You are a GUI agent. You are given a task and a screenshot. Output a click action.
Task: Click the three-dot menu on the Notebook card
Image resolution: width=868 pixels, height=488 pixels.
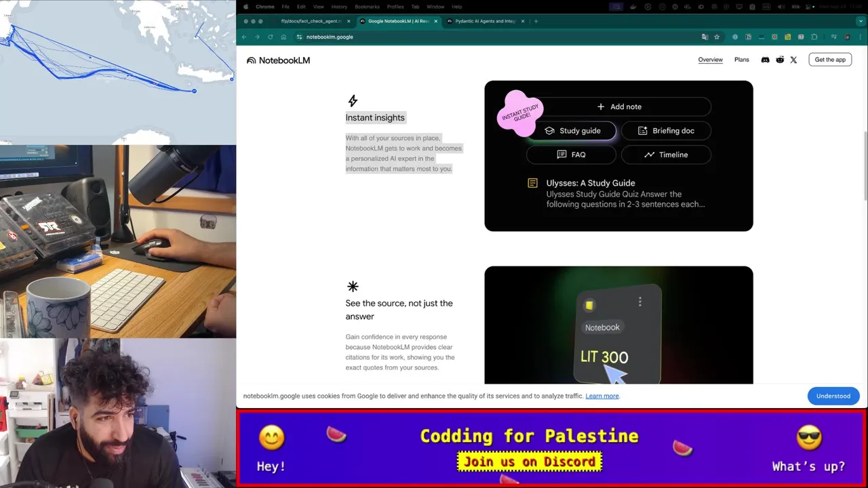click(x=639, y=302)
